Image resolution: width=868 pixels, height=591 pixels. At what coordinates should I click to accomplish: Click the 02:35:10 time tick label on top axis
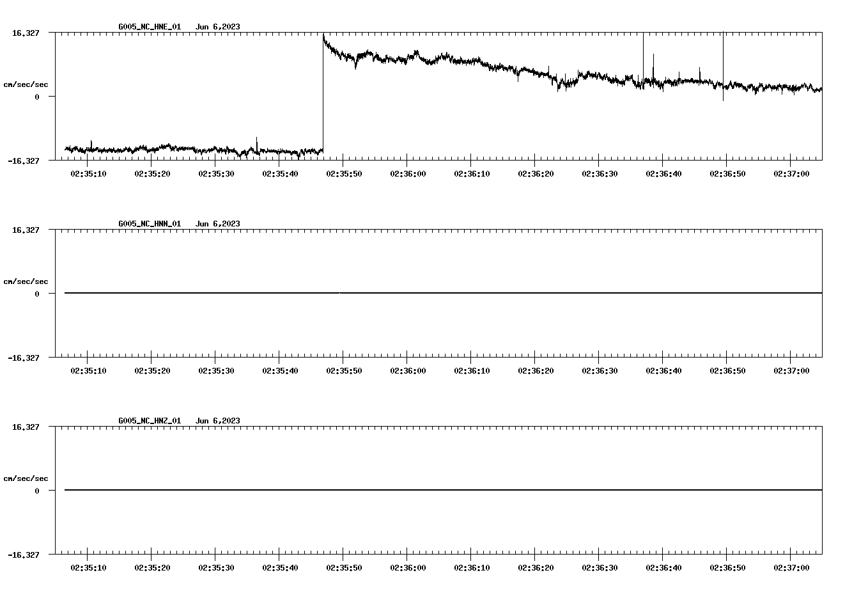pyautogui.click(x=89, y=172)
